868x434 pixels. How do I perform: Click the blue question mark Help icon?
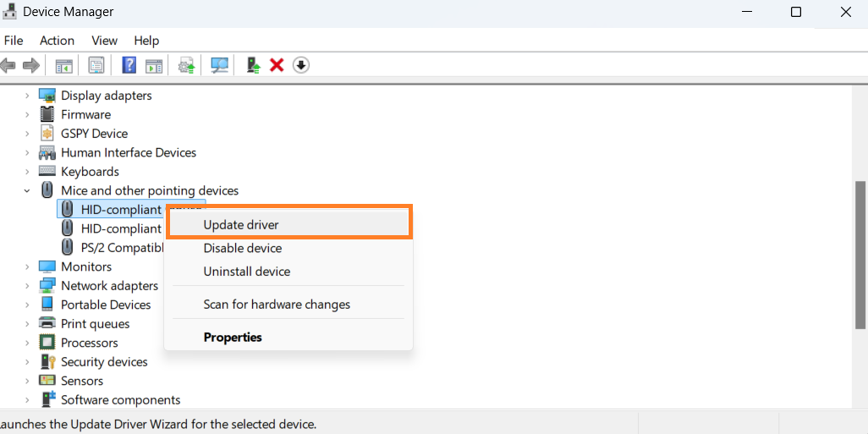(x=129, y=65)
